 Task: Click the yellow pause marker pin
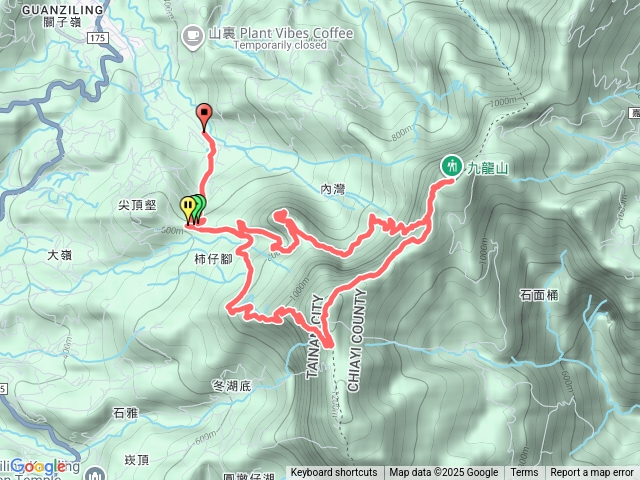click(x=187, y=210)
